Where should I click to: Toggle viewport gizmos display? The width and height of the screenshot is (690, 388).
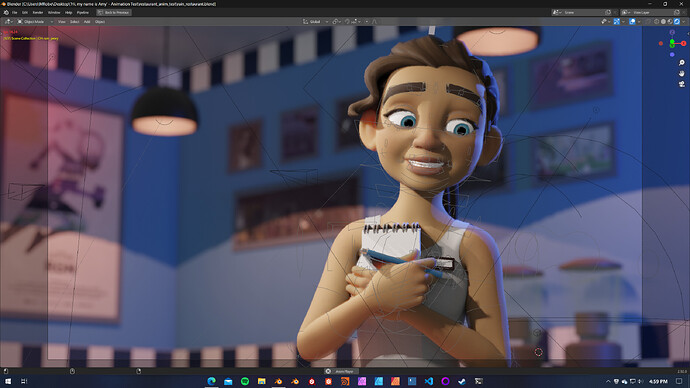(x=617, y=22)
